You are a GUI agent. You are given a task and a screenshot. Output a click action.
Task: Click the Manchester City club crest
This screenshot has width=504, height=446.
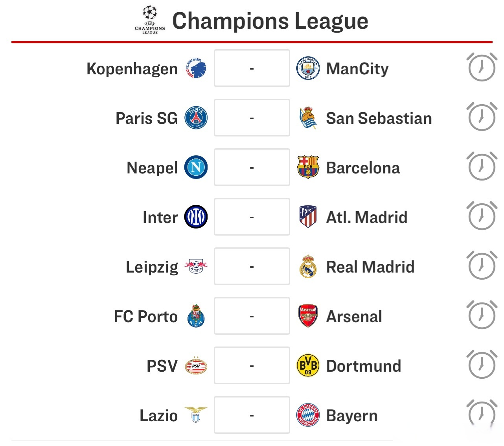[308, 68]
